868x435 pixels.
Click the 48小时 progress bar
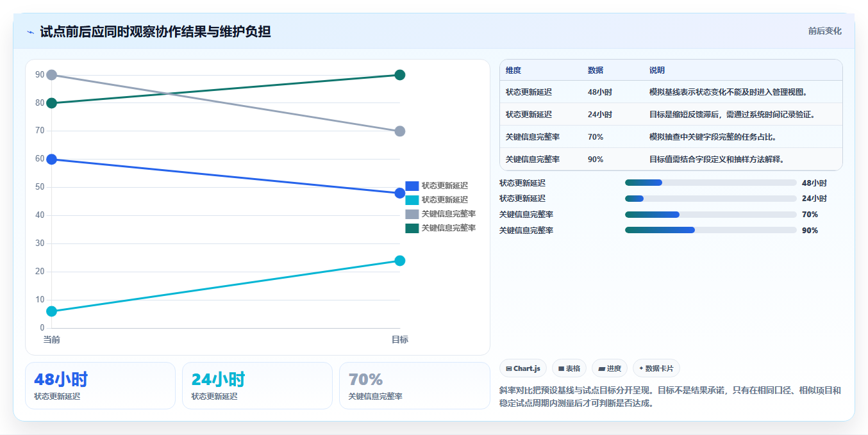click(710, 183)
